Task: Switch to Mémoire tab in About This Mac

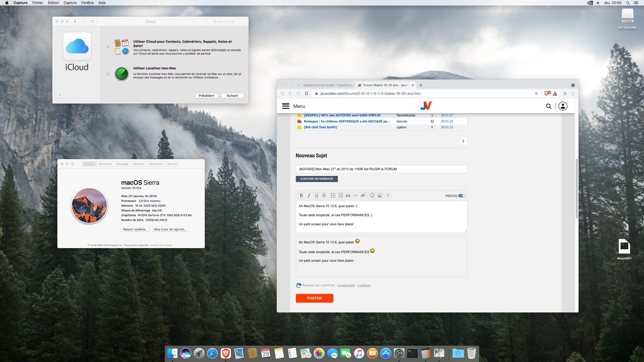Action: point(138,164)
